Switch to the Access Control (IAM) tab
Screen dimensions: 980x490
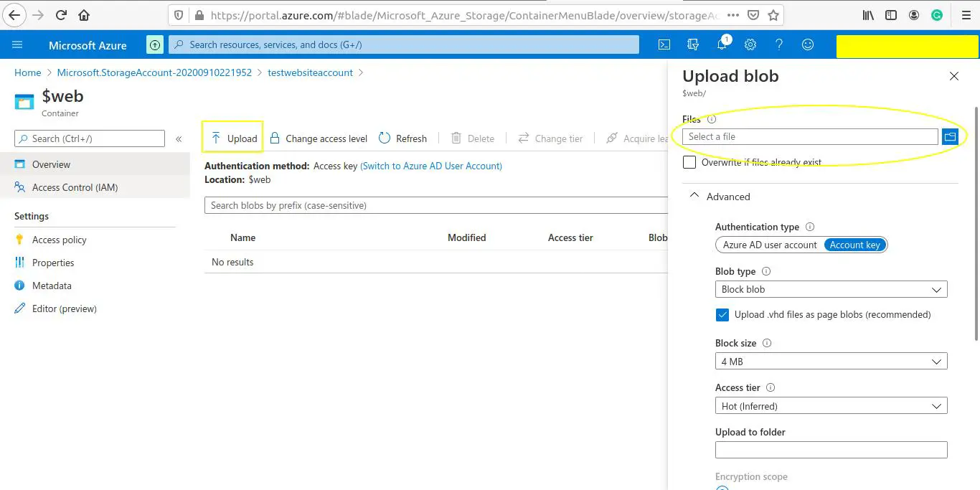[74, 187]
